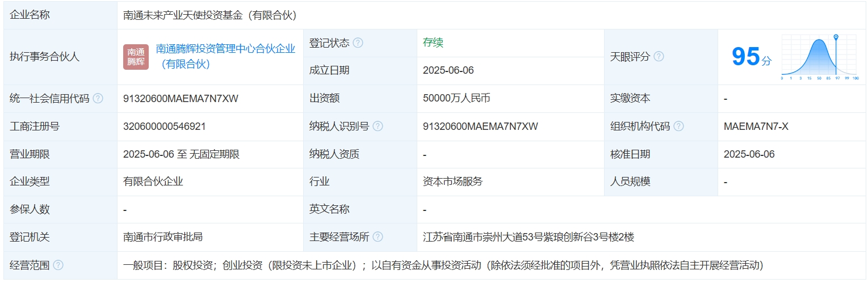Click 行业 value 资本市场服务

pos(452,181)
